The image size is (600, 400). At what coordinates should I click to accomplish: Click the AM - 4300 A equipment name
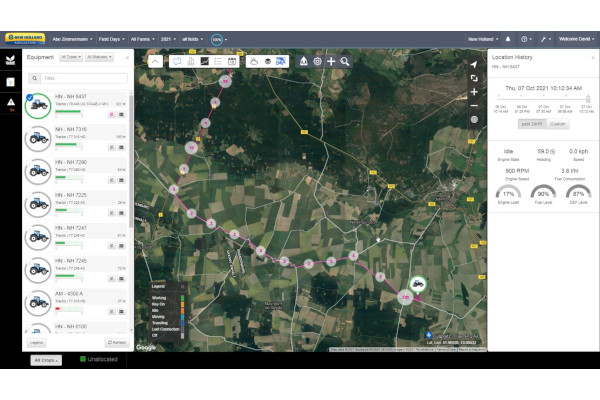pyautogui.click(x=69, y=294)
